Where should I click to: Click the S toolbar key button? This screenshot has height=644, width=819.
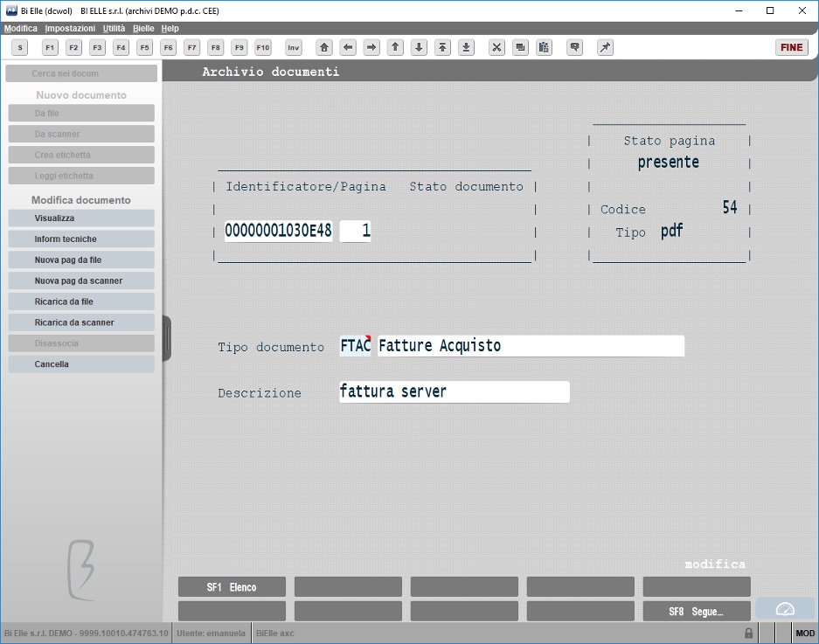[20, 47]
